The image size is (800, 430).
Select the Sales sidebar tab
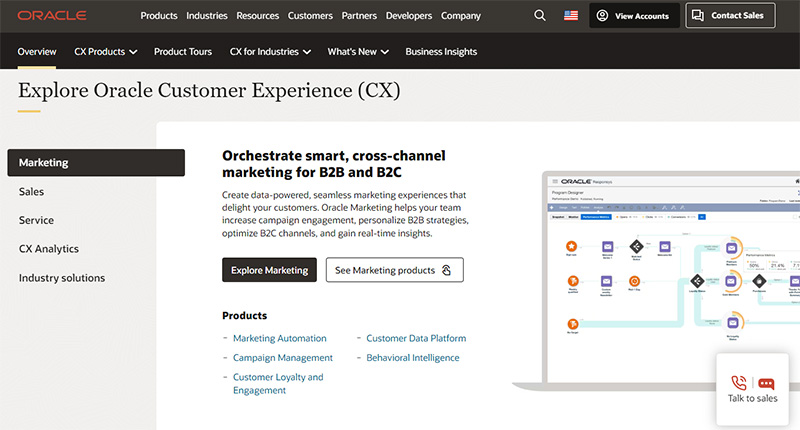click(x=31, y=192)
